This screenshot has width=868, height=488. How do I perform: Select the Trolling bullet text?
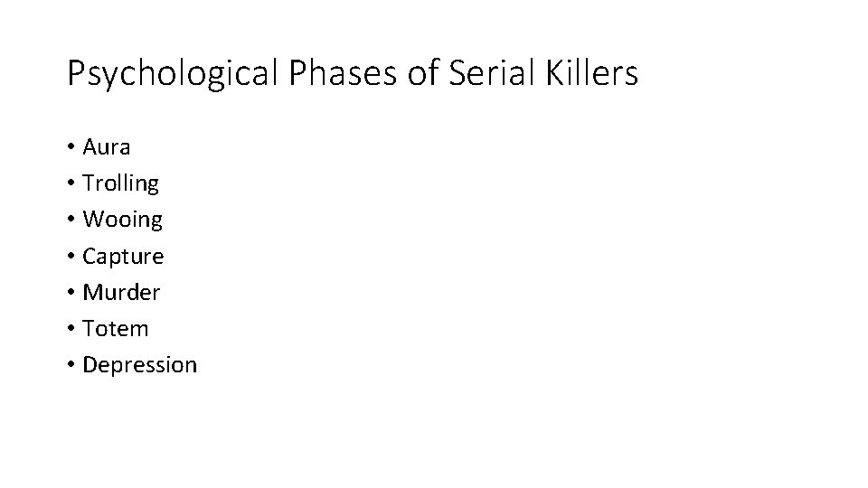pos(120,183)
